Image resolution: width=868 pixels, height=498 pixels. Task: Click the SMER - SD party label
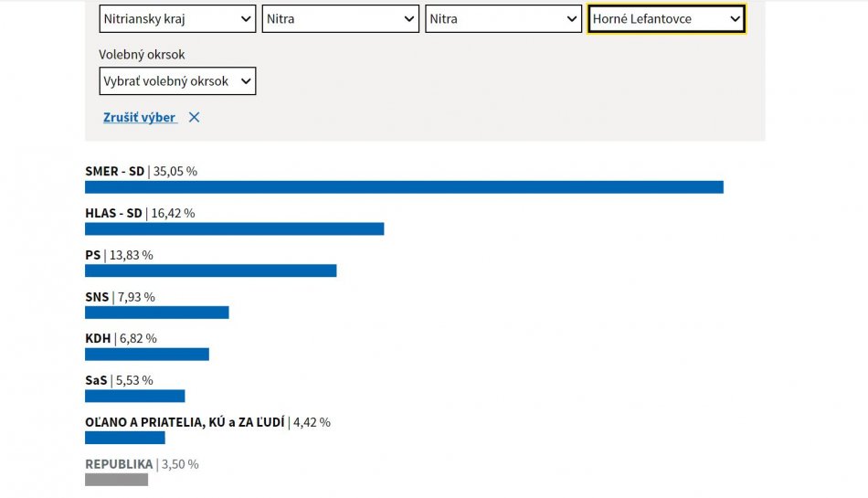[114, 171]
